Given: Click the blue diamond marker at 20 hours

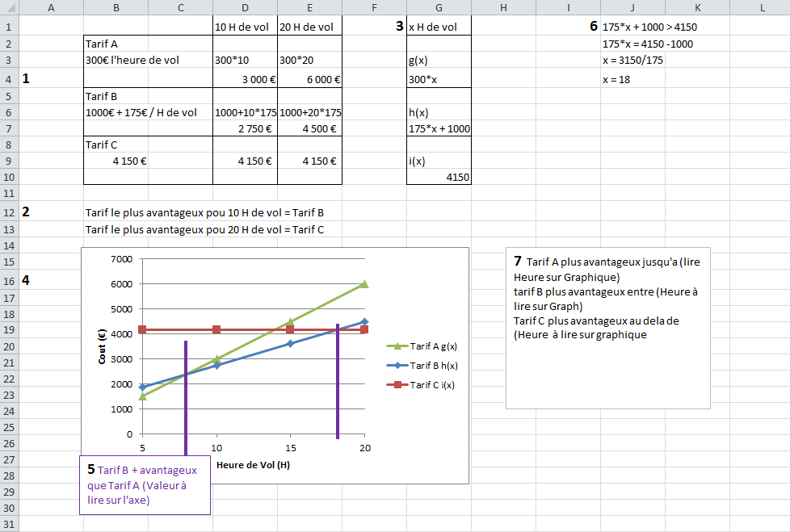Looking at the screenshot, I should point(364,321).
